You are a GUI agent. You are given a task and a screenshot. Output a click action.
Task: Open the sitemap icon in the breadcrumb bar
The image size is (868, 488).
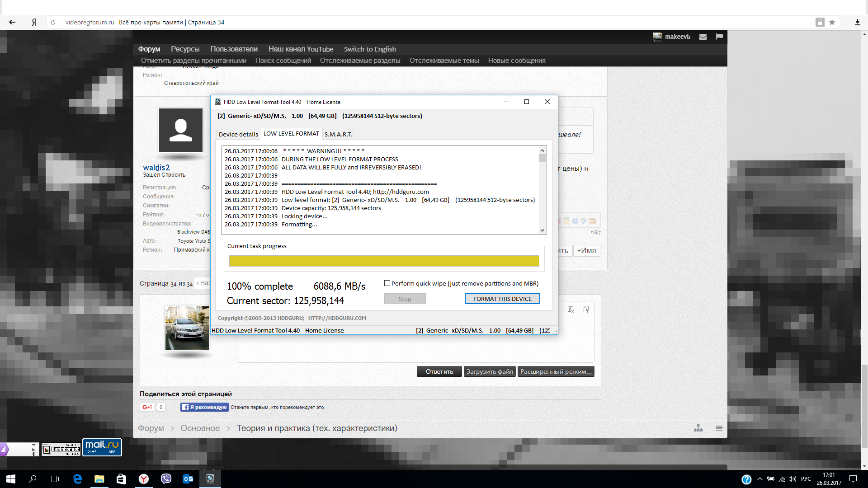pyautogui.click(x=698, y=428)
